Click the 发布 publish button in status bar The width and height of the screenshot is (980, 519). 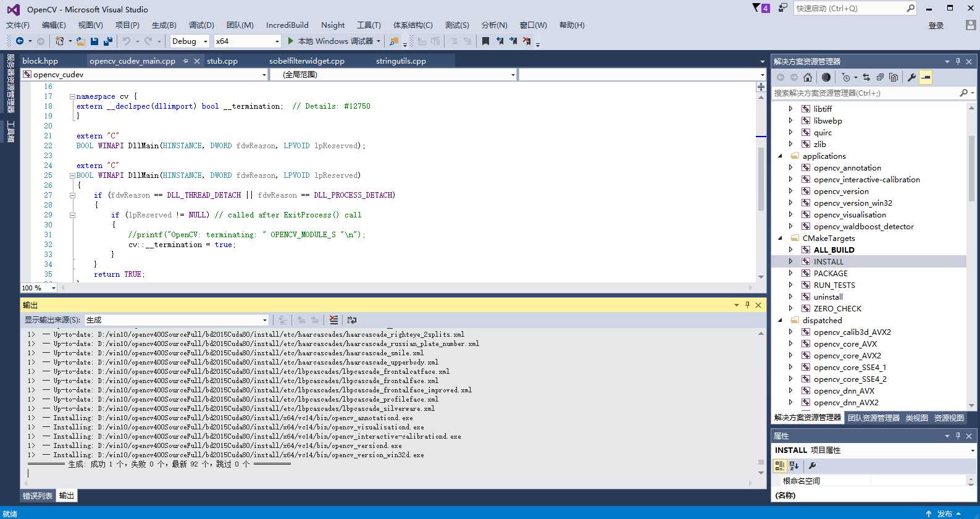tap(944, 513)
